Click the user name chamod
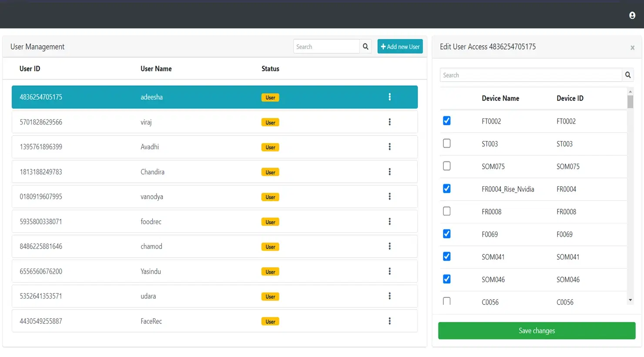The image size is (644, 357). point(151,246)
